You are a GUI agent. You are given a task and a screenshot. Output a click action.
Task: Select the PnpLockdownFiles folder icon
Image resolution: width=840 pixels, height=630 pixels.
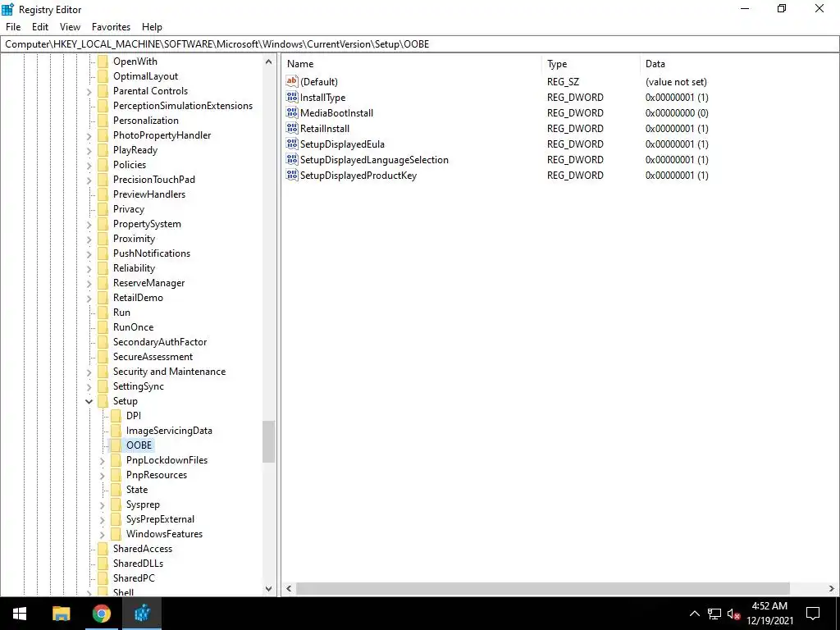(x=116, y=460)
